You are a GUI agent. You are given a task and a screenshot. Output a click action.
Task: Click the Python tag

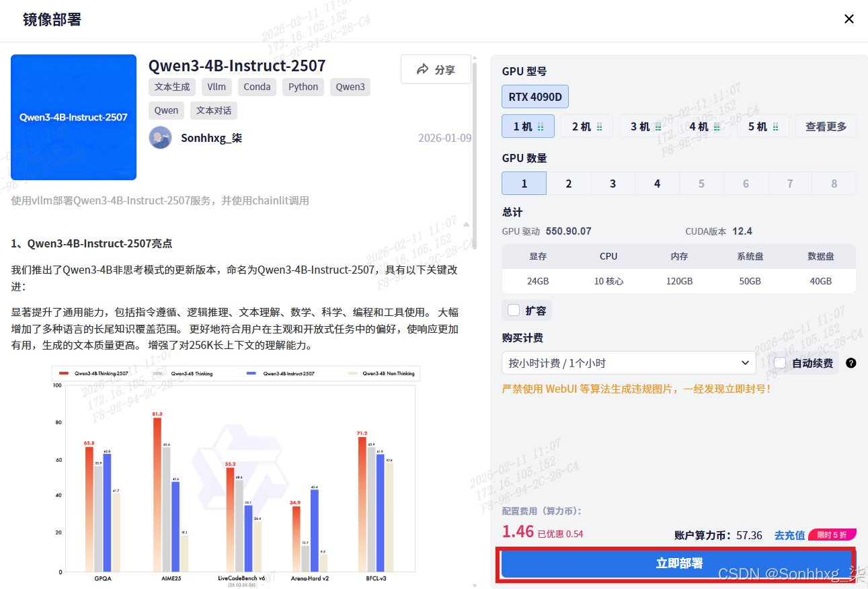pyautogui.click(x=303, y=87)
